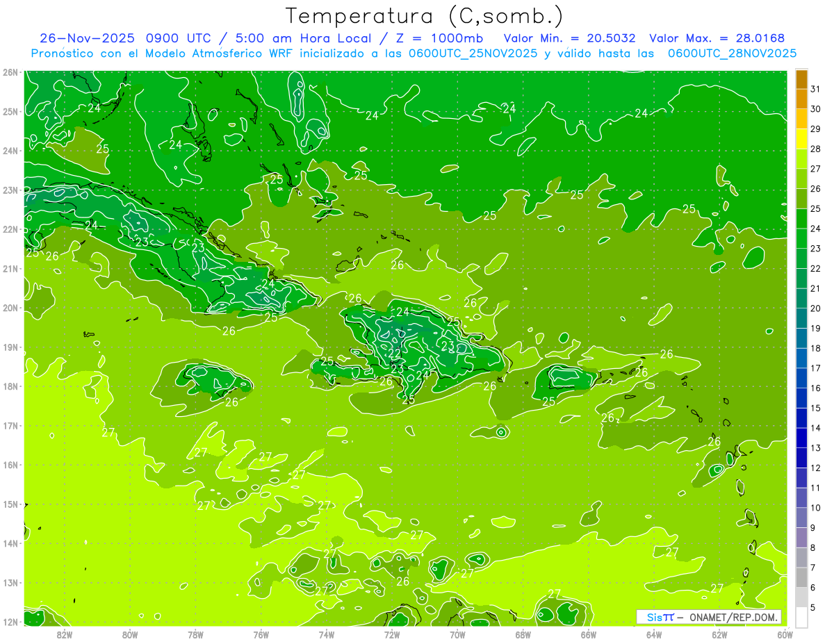Viewport: 834px width, 644px height.
Task: Click the '24N' latitude label
Action: (x=10, y=151)
